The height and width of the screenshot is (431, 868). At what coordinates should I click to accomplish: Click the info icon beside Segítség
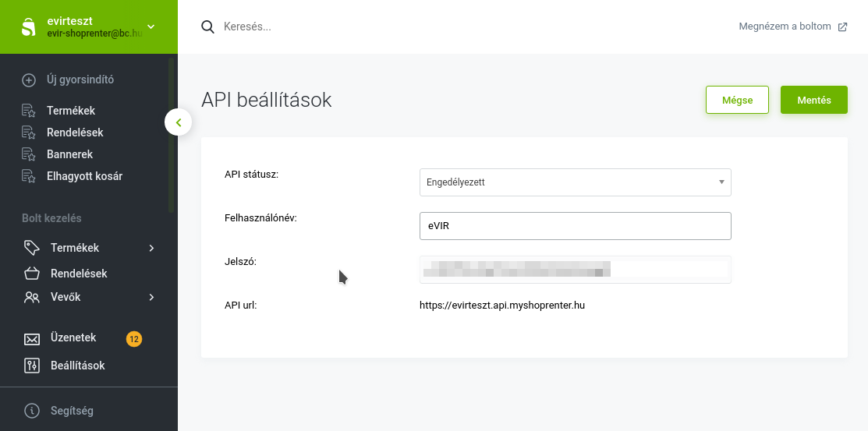tap(32, 411)
